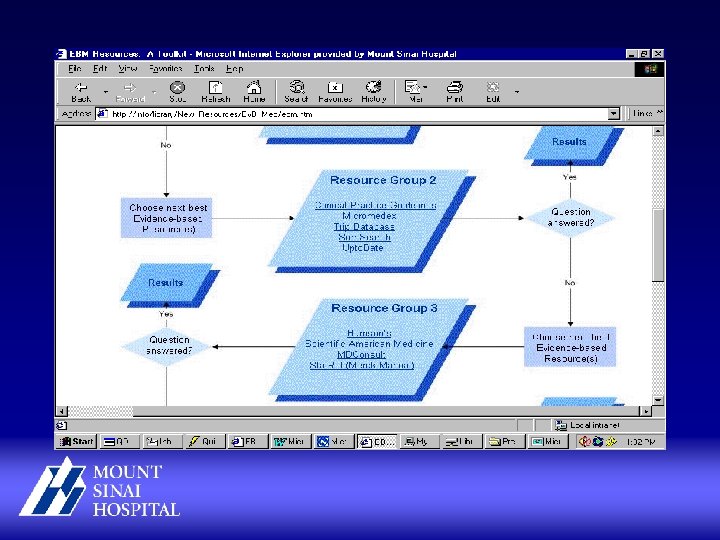
Task: Open the Back history dropdown arrow
Action: click(x=106, y=92)
